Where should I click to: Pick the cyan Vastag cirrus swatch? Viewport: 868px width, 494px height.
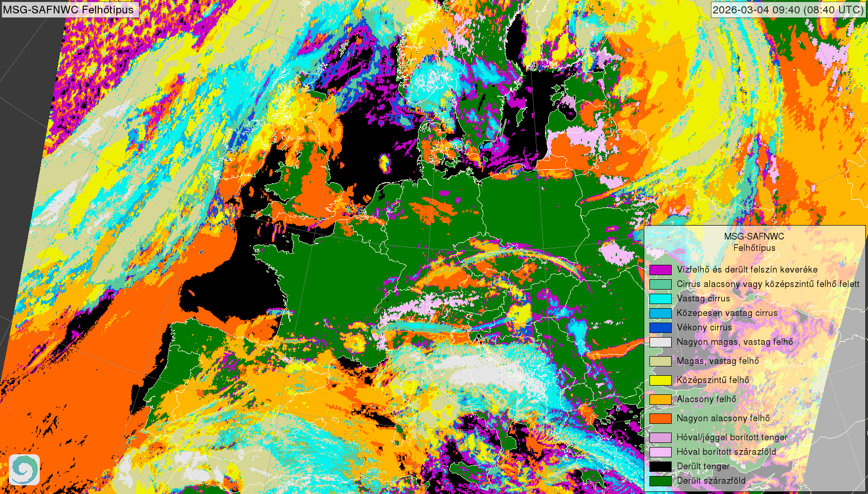click(660, 299)
